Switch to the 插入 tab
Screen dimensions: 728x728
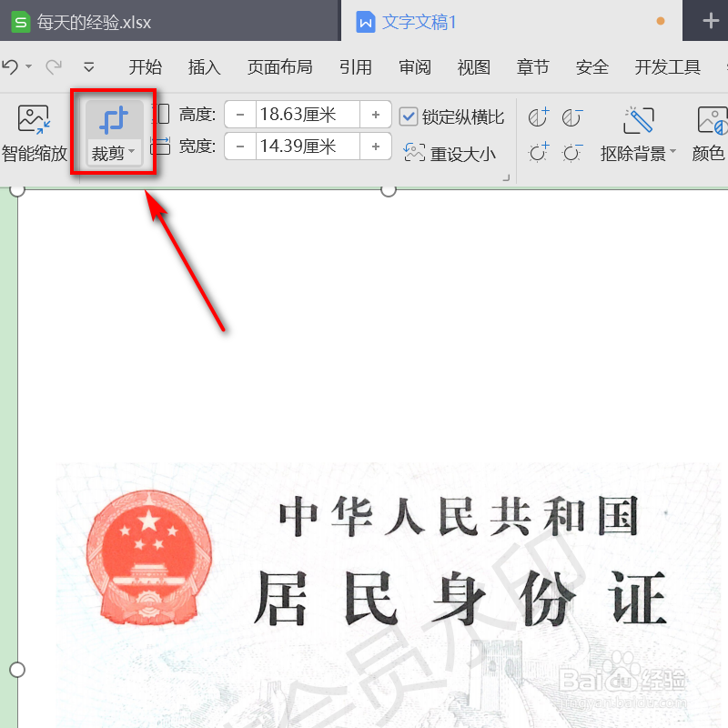[x=204, y=67]
